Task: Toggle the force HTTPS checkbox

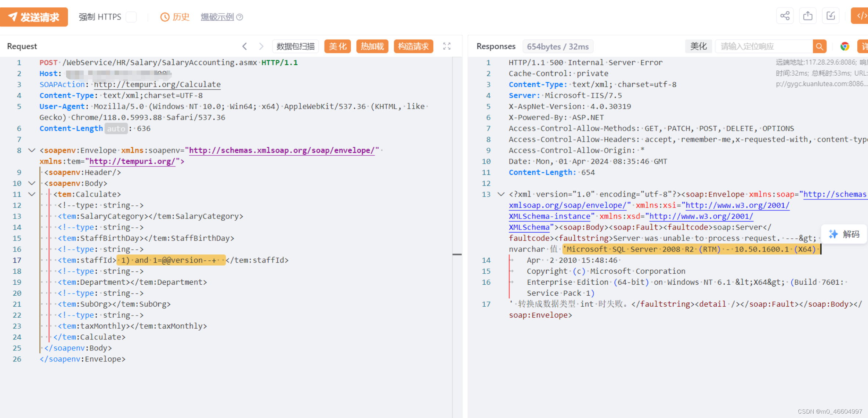Action: (x=131, y=17)
